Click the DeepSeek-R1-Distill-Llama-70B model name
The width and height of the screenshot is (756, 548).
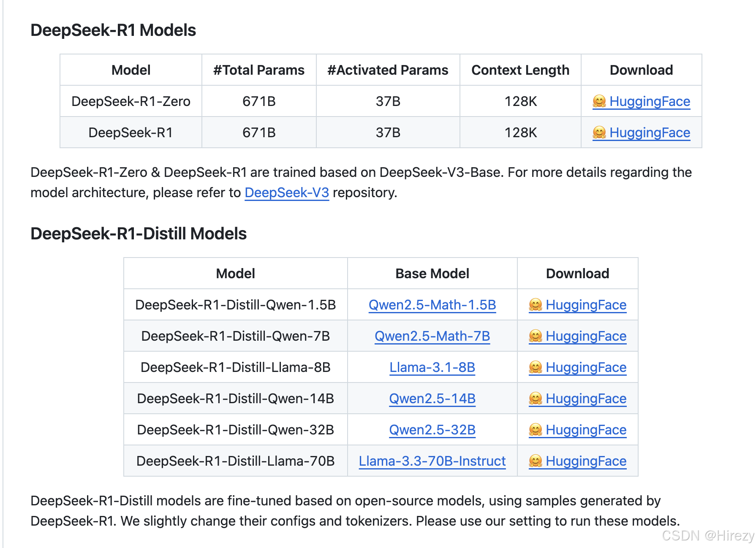[236, 461]
